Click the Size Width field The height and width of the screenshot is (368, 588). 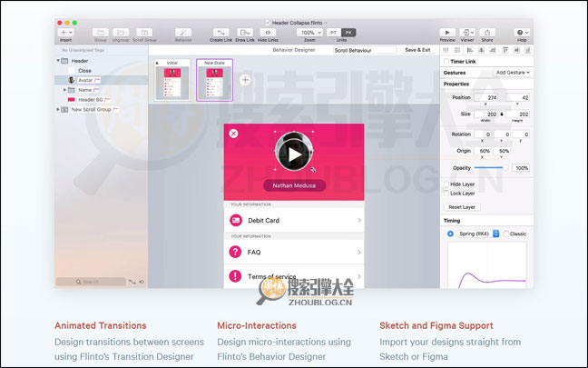pos(486,114)
